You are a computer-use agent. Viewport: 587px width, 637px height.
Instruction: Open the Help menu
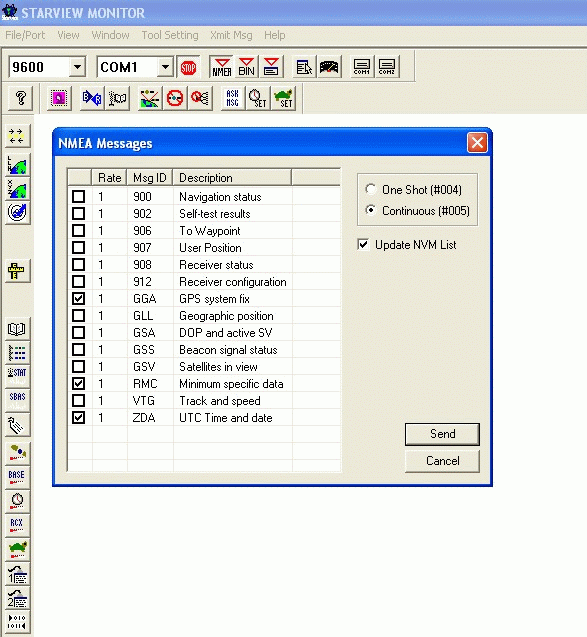click(x=275, y=35)
